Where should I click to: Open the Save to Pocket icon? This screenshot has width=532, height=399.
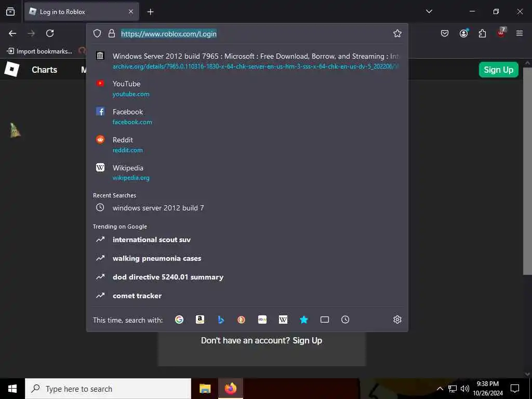445,33
